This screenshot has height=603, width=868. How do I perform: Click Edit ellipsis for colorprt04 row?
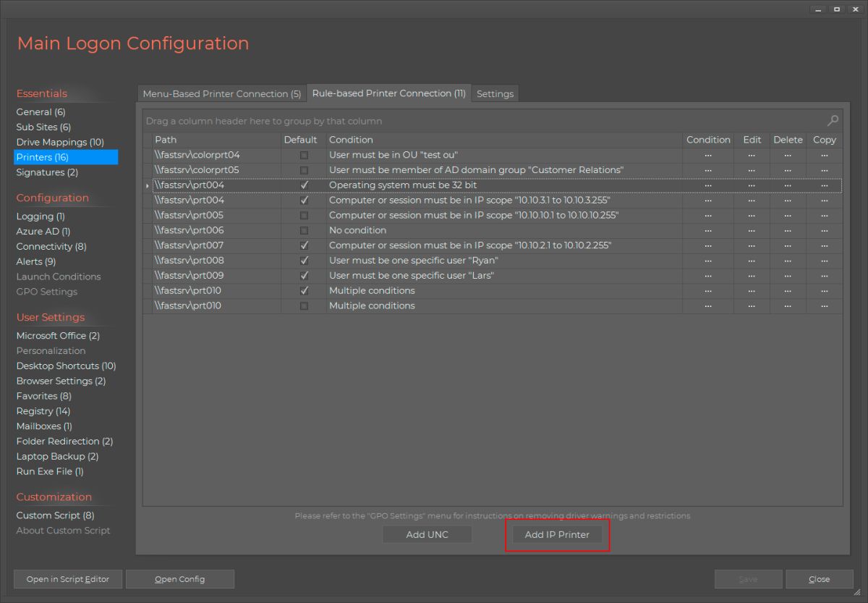tap(752, 155)
